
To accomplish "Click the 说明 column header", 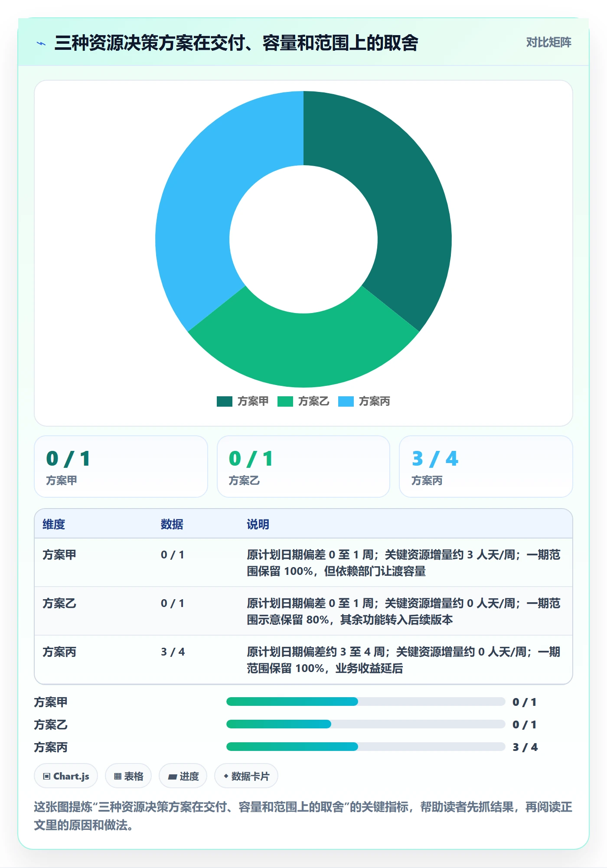I will (258, 524).
